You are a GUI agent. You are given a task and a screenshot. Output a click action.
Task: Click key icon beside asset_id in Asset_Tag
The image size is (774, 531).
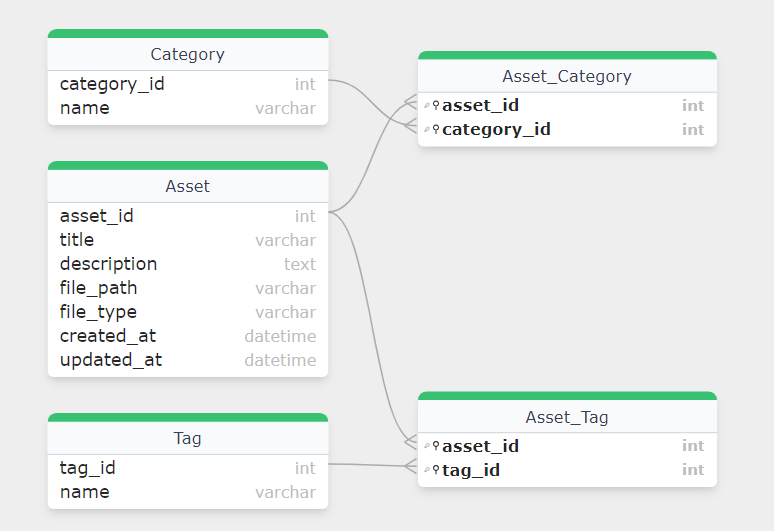pos(435,446)
